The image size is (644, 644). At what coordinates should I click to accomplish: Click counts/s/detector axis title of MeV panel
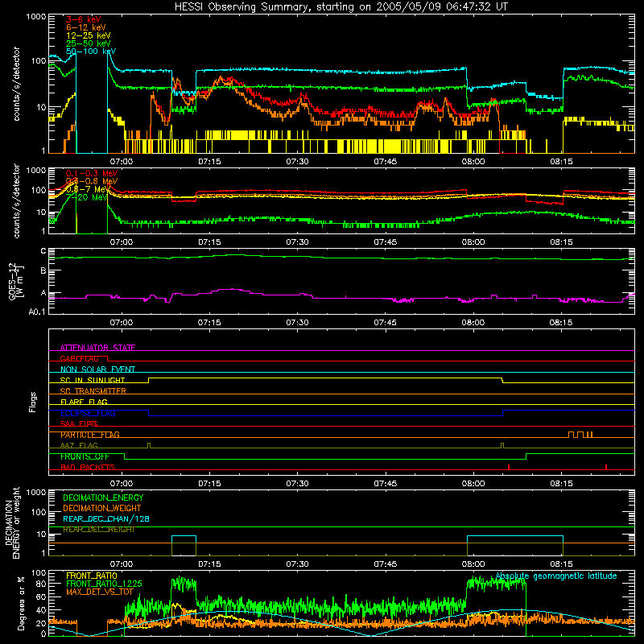16,200
